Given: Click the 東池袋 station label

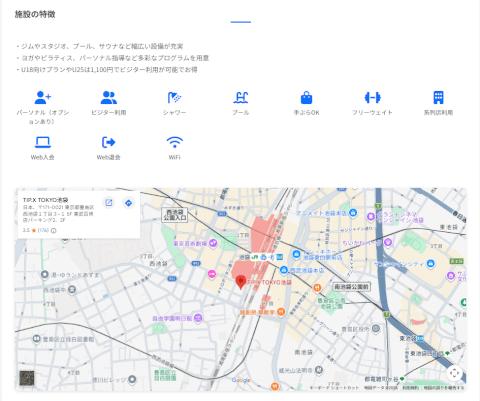Looking at the screenshot, I should pyautogui.click(x=408, y=338).
